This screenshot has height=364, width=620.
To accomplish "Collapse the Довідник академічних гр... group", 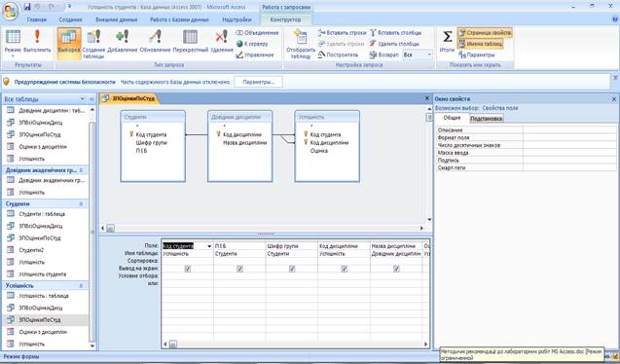I will click(x=81, y=170).
